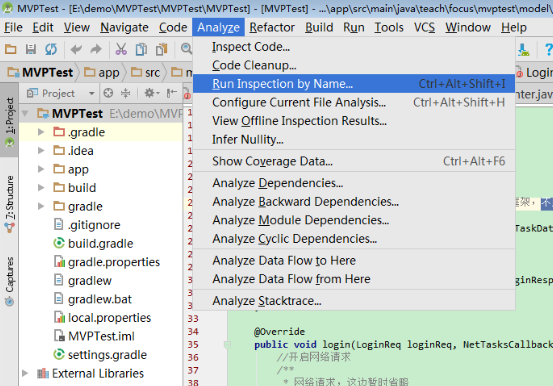Open the VCS menu
553x386 pixels.
click(x=424, y=28)
